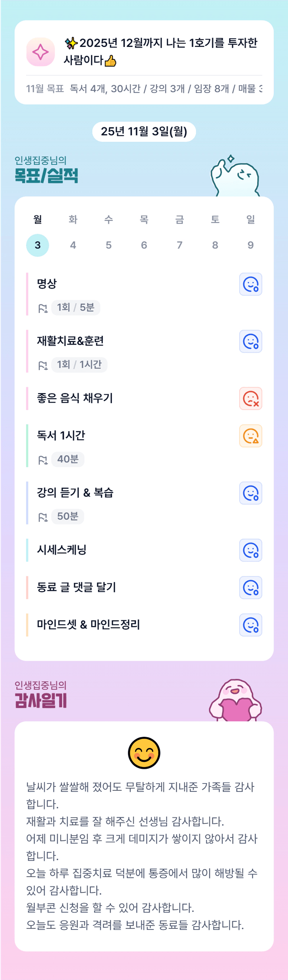Click the smiley status icon for 명상
Image resolution: width=288 pixels, height=980 pixels.
[250, 284]
